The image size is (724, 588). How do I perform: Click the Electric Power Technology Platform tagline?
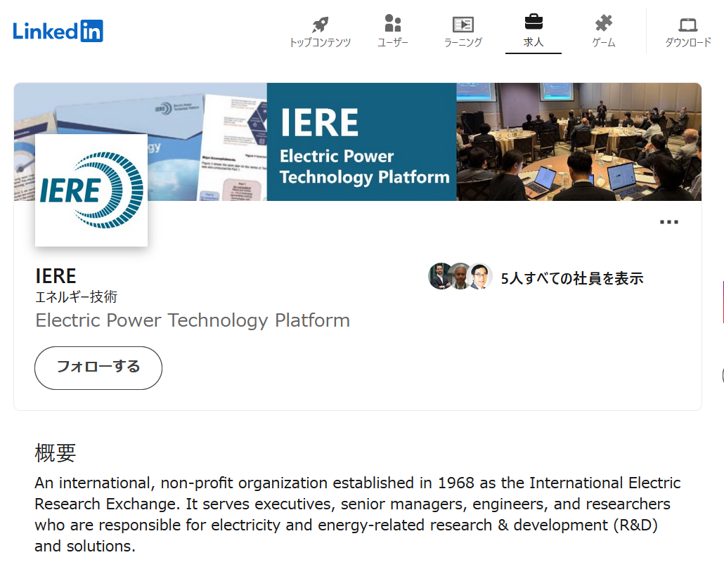pyautogui.click(x=193, y=320)
